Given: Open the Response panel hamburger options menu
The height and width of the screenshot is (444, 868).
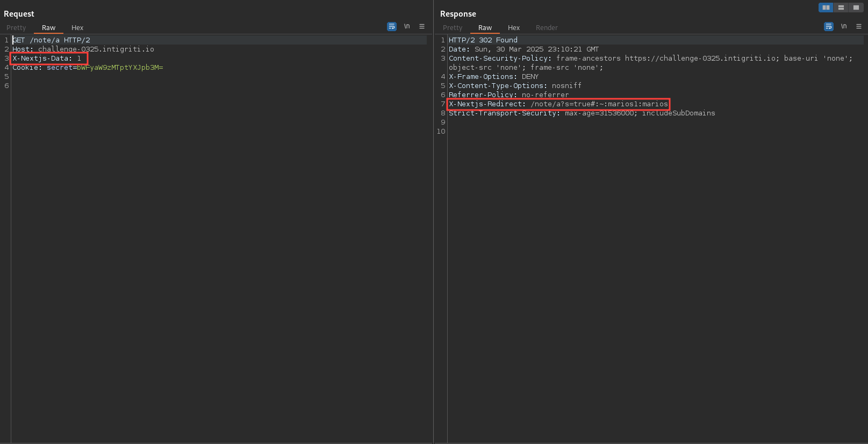Looking at the screenshot, I should 859,26.
